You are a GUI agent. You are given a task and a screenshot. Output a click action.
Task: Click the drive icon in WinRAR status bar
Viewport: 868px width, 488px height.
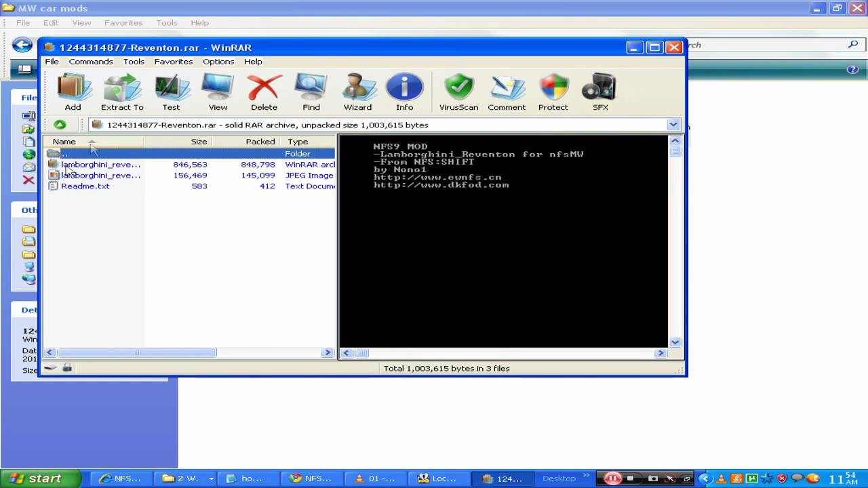click(x=51, y=368)
